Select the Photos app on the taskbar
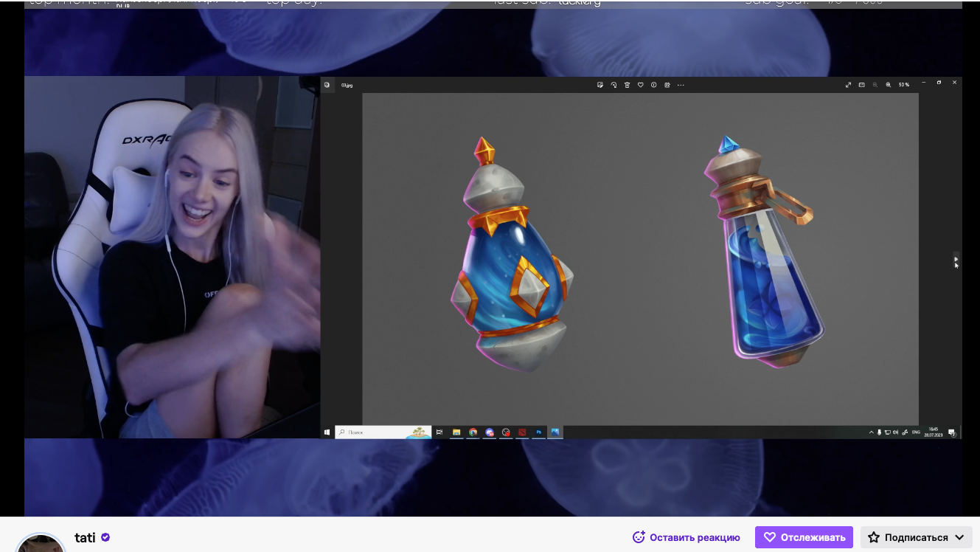980x552 pixels. point(555,432)
